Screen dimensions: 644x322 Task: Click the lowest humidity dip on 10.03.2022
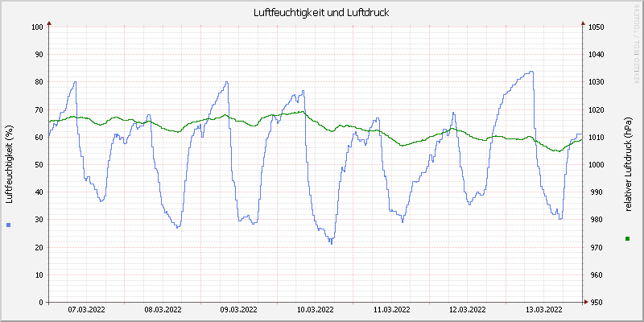[x=332, y=243]
